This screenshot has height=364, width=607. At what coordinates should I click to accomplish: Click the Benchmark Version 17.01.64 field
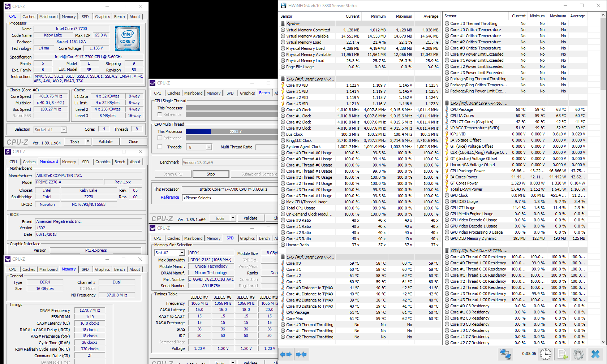point(230,162)
